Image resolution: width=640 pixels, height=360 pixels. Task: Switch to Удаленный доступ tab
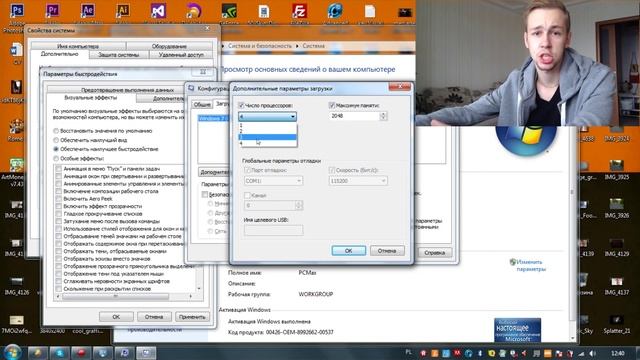tap(181, 54)
